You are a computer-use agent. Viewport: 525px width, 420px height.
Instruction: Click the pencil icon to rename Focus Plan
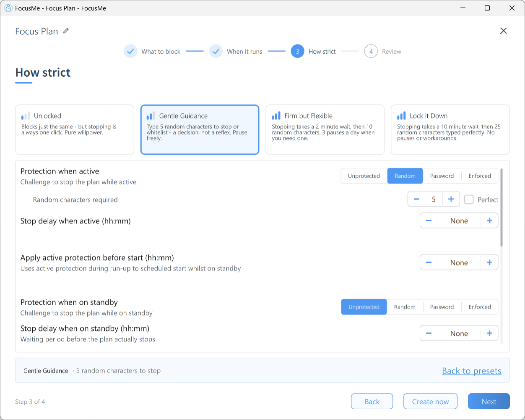point(66,31)
